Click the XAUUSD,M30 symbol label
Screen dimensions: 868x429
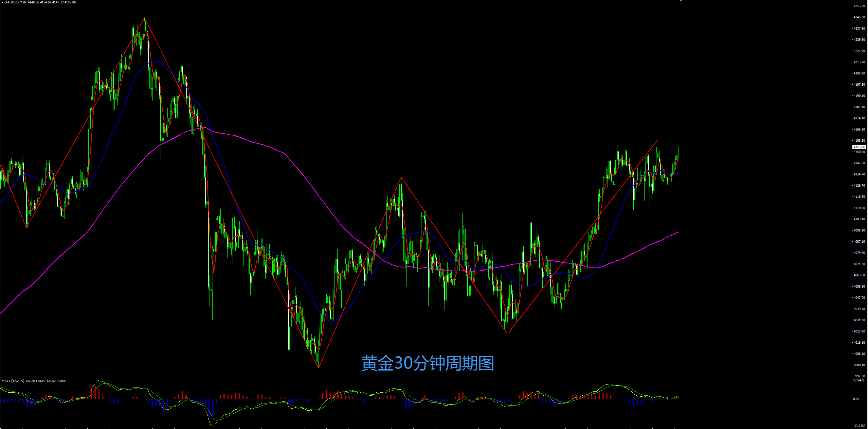click(x=16, y=2)
